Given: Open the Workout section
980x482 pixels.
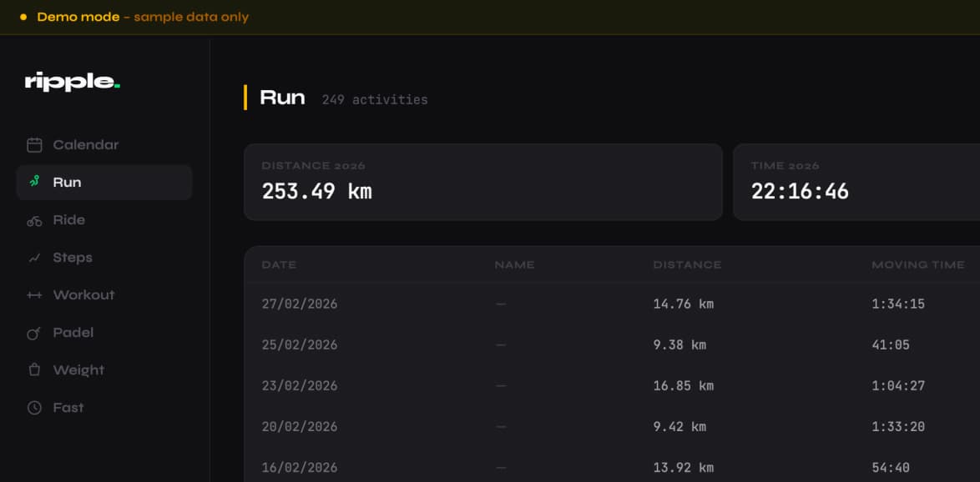Looking at the screenshot, I should [x=83, y=295].
